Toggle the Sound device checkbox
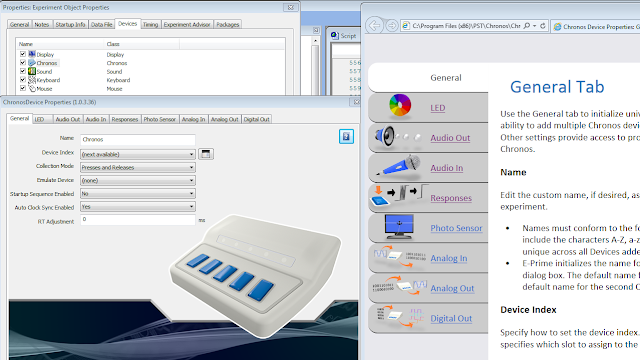The image size is (640, 360). pyautogui.click(x=23, y=71)
